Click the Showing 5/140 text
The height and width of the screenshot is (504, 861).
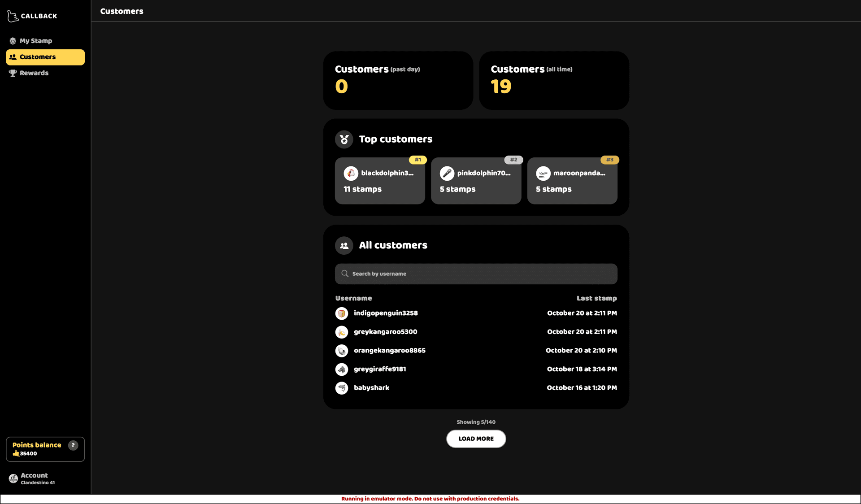tap(476, 422)
